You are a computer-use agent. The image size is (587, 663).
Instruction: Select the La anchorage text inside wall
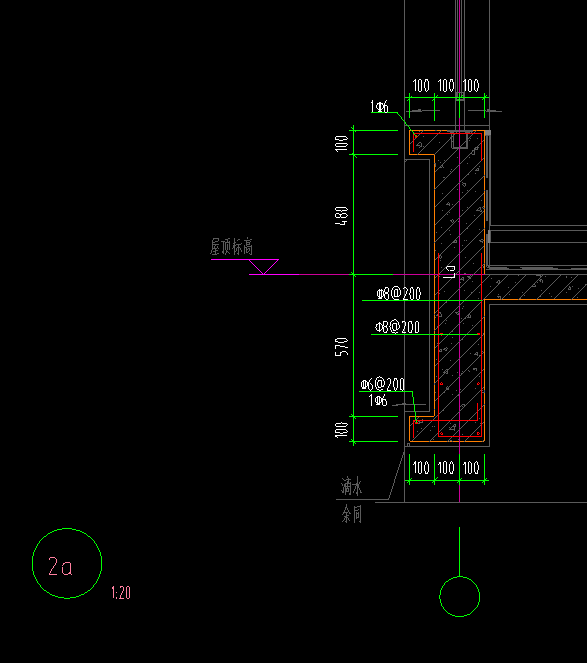(451, 271)
